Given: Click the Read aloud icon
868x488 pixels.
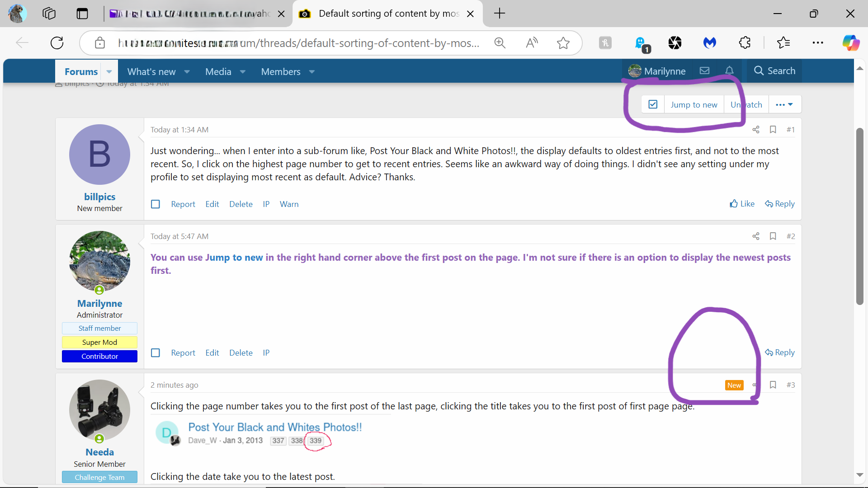Looking at the screenshot, I should (532, 43).
